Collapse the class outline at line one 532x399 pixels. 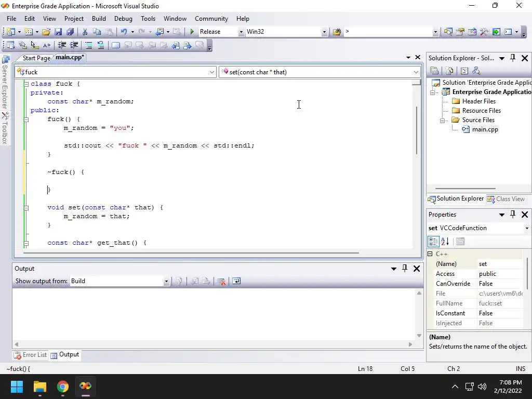coord(26,84)
